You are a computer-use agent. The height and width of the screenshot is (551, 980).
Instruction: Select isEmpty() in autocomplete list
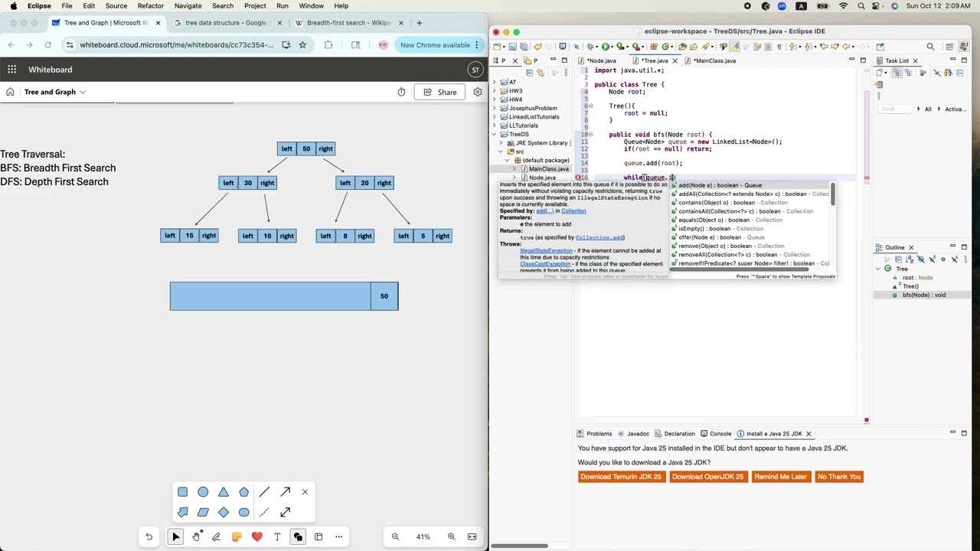click(x=750, y=229)
